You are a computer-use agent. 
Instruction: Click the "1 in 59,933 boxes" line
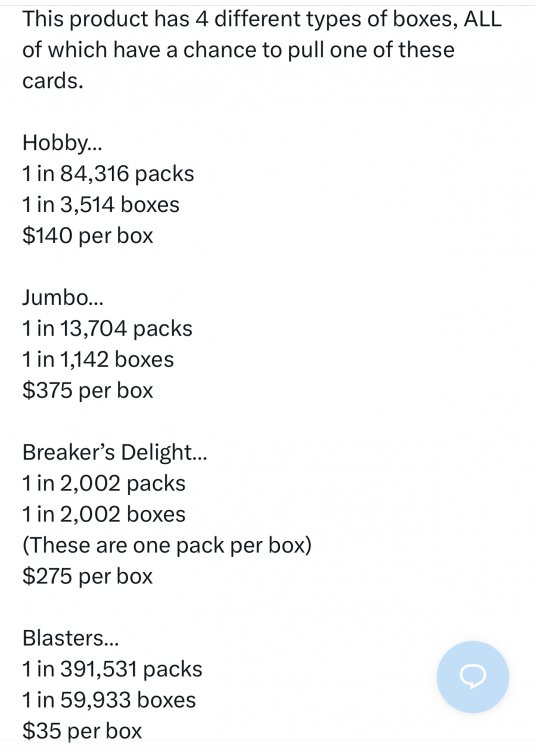pyautogui.click(x=109, y=700)
